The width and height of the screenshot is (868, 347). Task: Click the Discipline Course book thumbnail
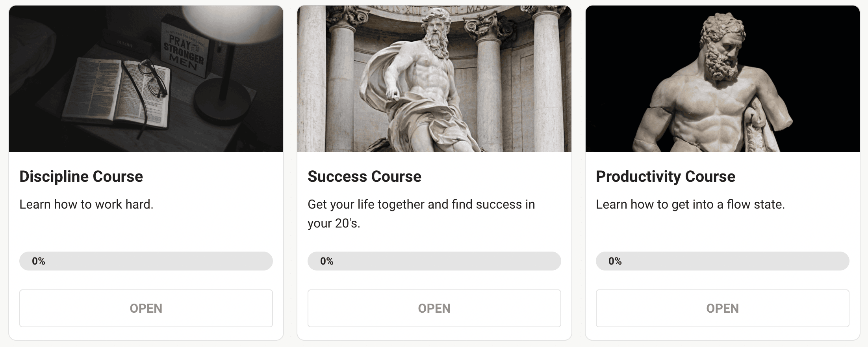[146, 79]
